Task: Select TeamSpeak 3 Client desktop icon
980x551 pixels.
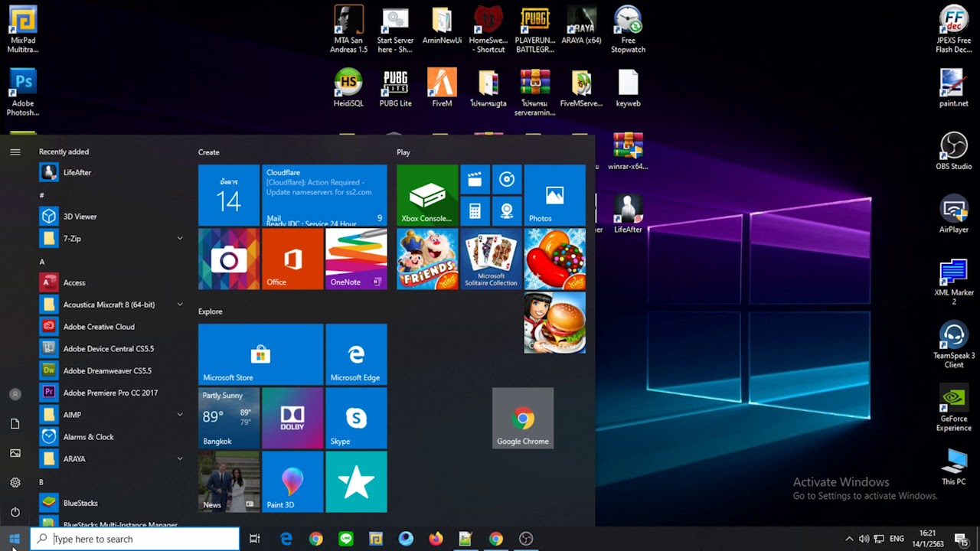Action: 954,346
